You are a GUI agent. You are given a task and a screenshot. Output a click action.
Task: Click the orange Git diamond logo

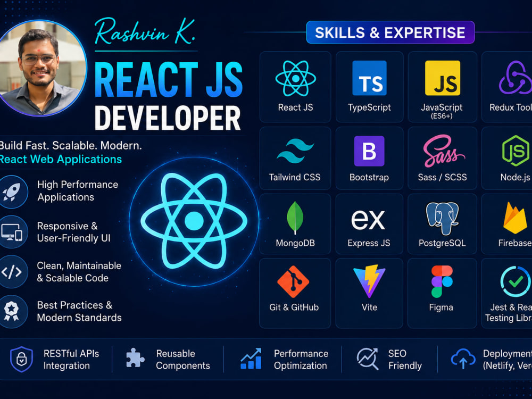pyautogui.click(x=293, y=282)
